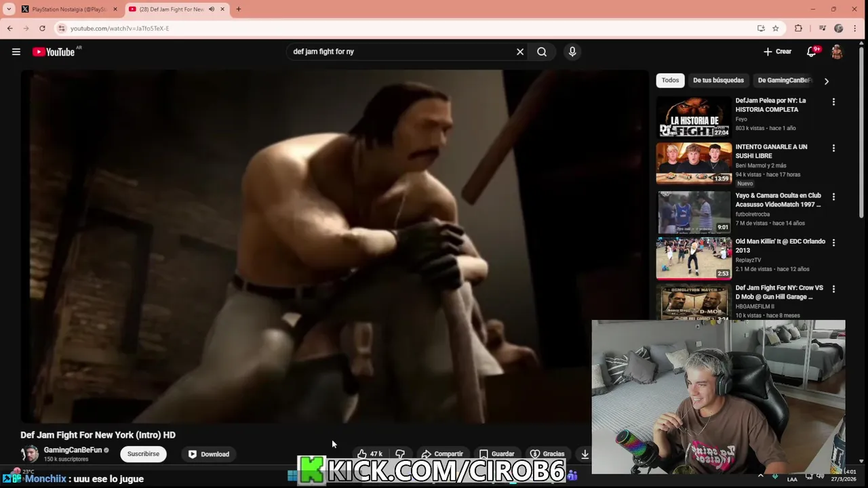The image size is (868, 488).
Task: Open the VideoMatch 1997 video thumbnail
Action: tap(694, 212)
